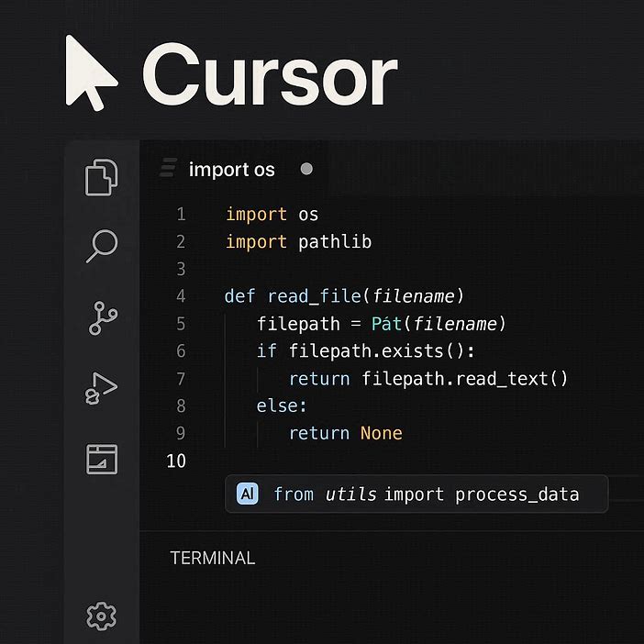Click "filepath.exists()" on line 6
Screen dimensions: 644x644
[x=377, y=351]
